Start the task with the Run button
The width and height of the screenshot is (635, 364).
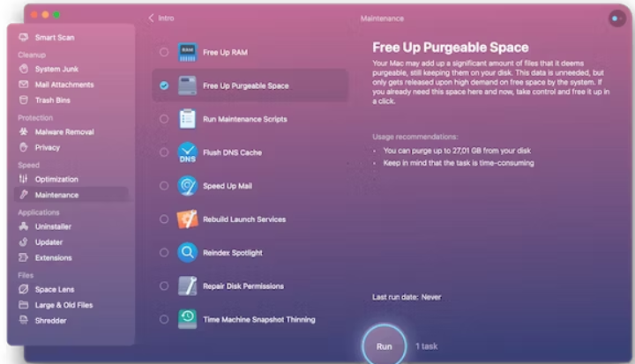(384, 345)
